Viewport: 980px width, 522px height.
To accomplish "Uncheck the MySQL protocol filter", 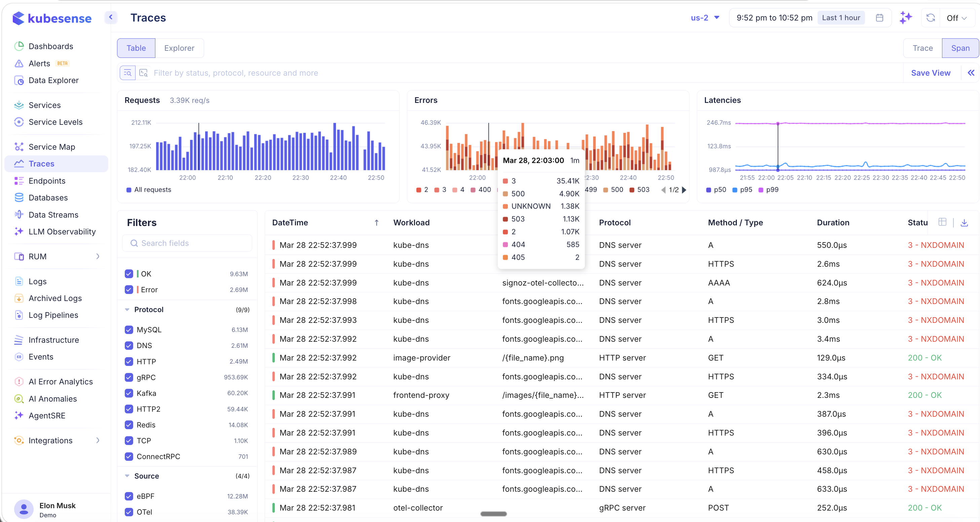I will pos(129,330).
